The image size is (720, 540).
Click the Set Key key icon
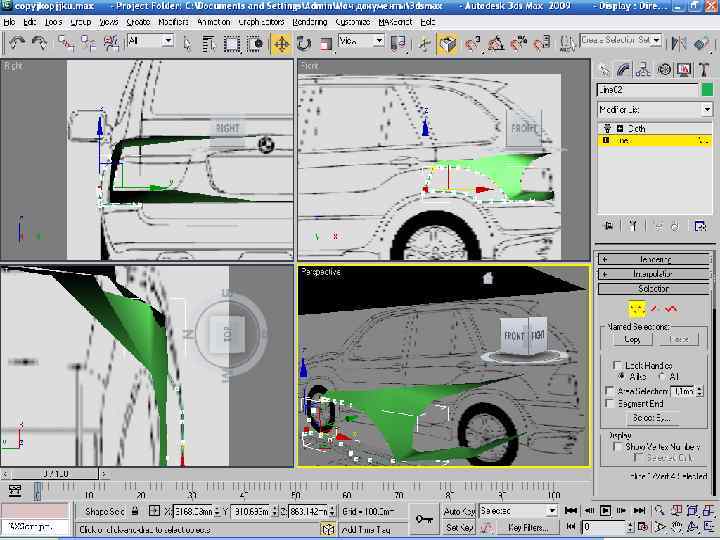click(424, 517)
